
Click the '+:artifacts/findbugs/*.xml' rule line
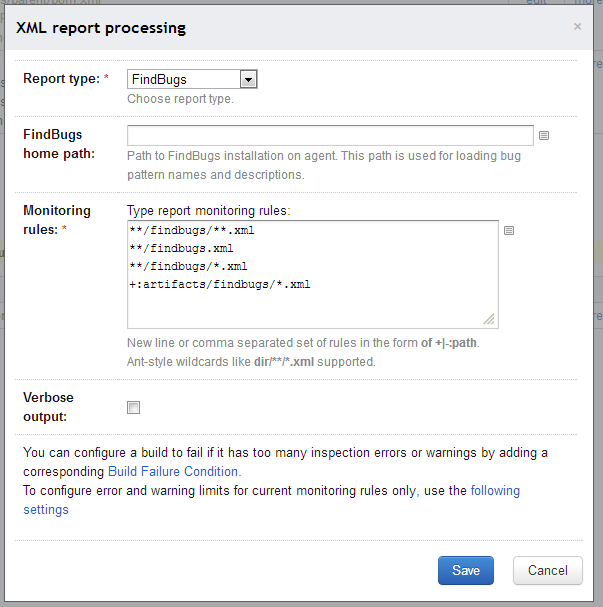pyautogui.click(x=220, y=285)
